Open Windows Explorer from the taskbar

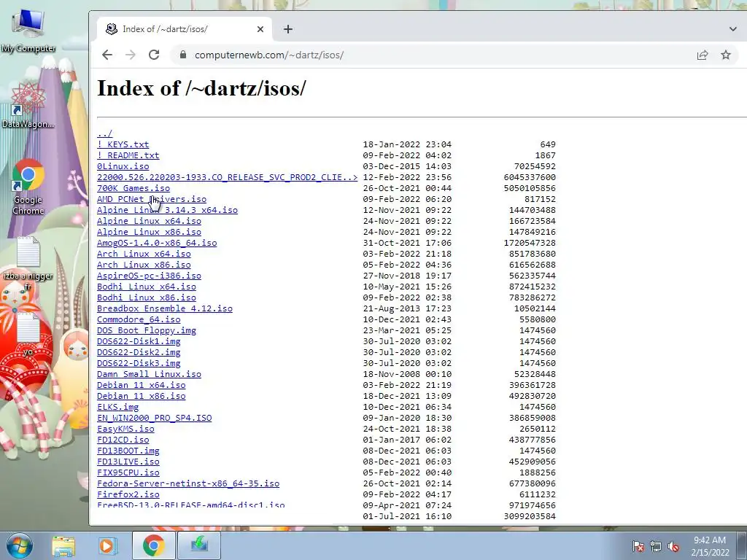(x=63, y=545)
